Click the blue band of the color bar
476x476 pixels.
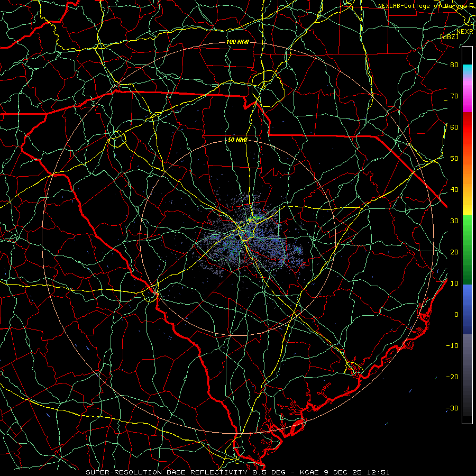coord(467,308)
